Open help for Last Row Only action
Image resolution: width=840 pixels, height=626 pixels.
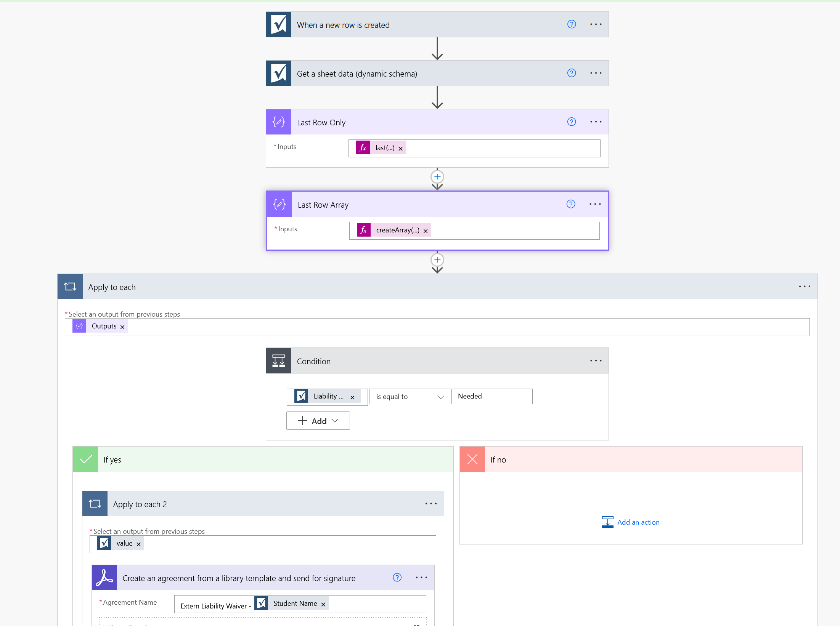click(571, 122)
